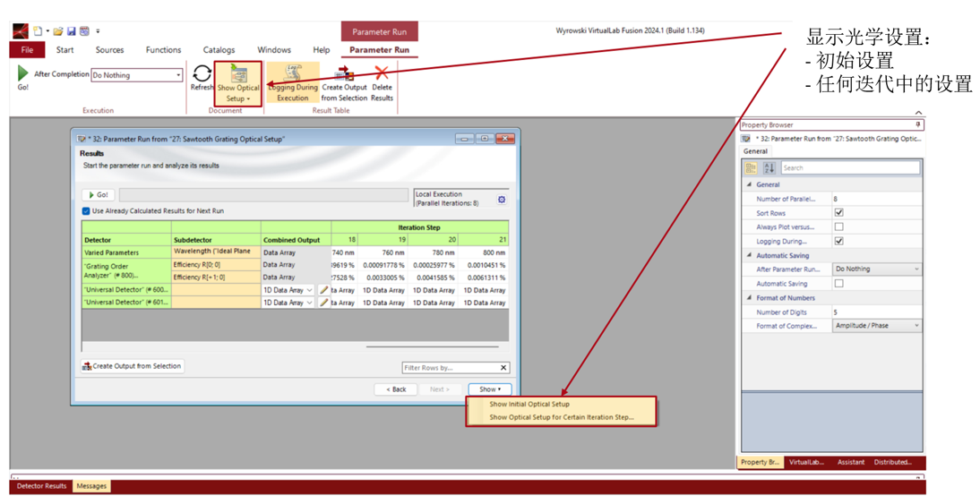This screenshot has height=504, width=980.
Task: Click the Go! button in the wizard
Action: (x=99, y=195)
